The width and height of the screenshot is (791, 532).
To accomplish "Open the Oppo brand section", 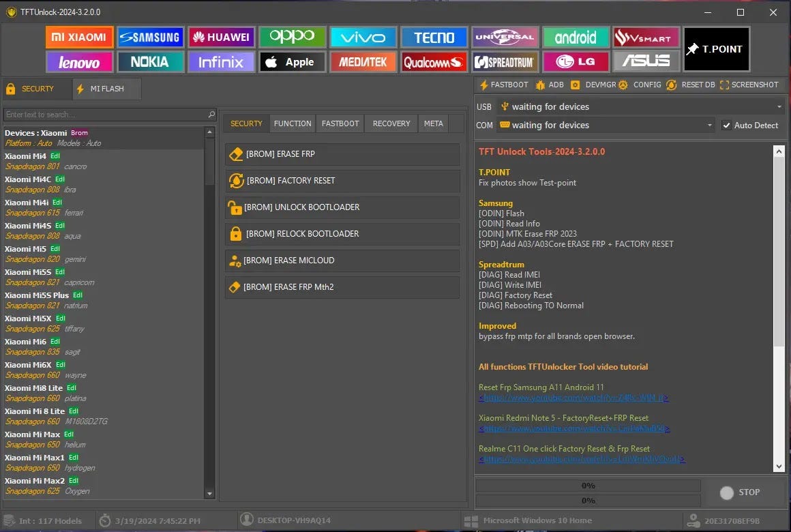I will click(292, 38).
